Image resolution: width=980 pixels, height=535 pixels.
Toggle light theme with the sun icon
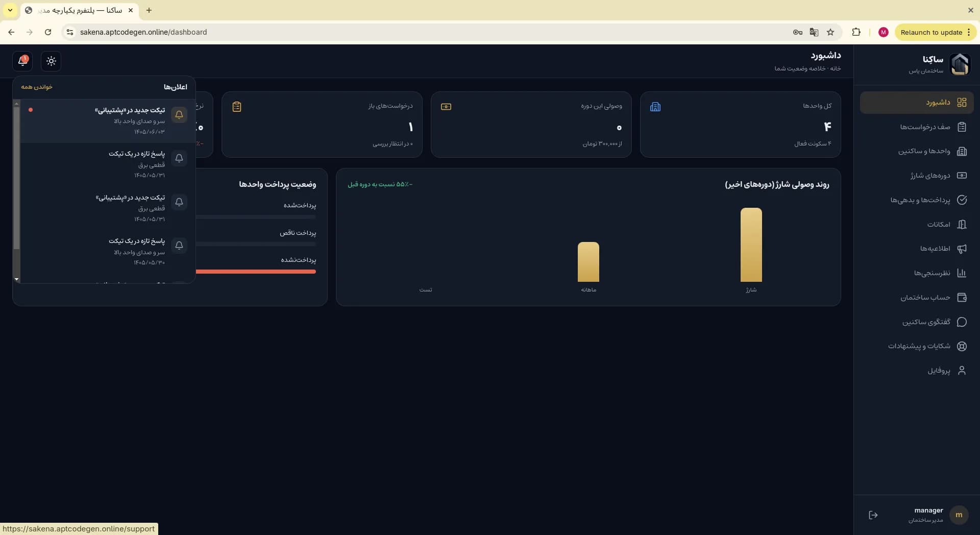[x=51, y=61]
